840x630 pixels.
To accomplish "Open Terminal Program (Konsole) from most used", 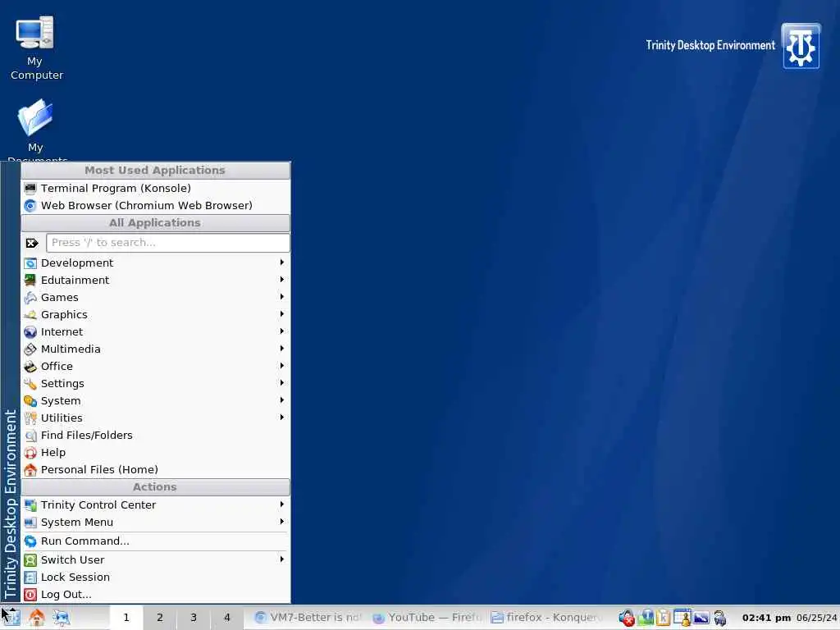I will (155, 188).
